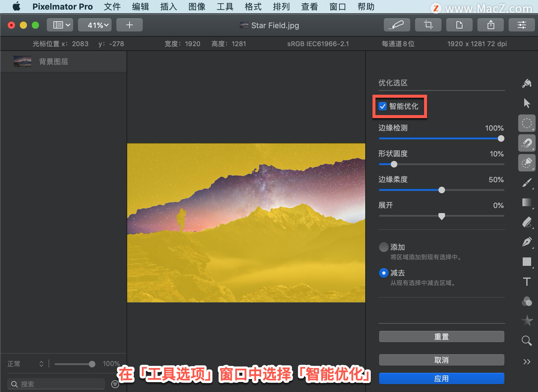Select the 减去 radio option

384,273
